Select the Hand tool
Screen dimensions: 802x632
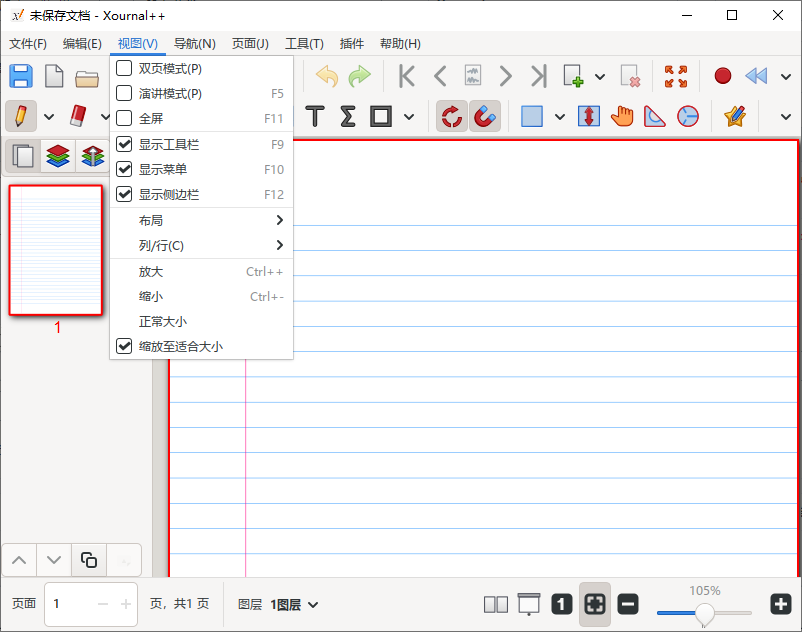(622, 116)
